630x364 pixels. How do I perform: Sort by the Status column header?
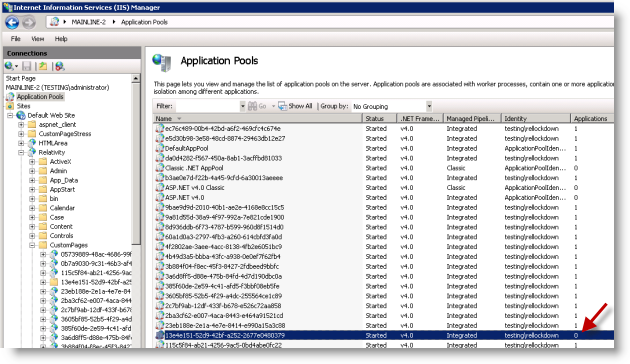(380, 119)
